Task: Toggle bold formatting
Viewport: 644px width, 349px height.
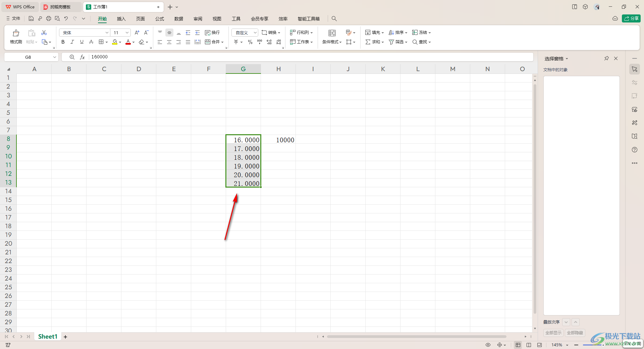Action: 63,42
